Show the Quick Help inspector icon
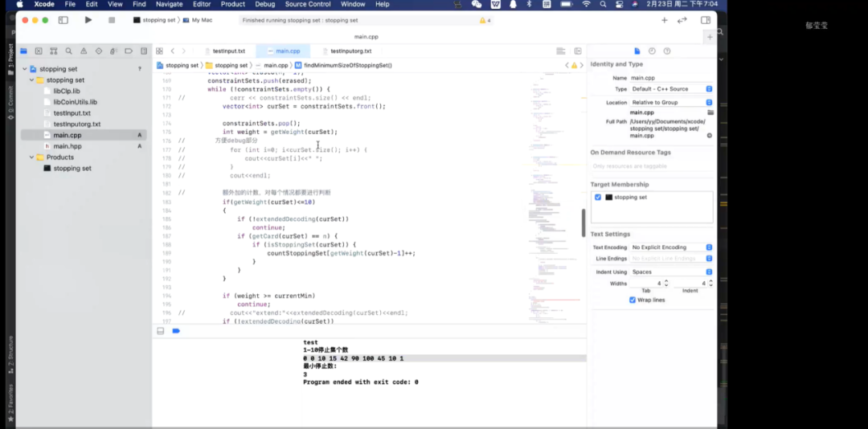This screenshot has height=429, width=868. click(x=667, y=51)
